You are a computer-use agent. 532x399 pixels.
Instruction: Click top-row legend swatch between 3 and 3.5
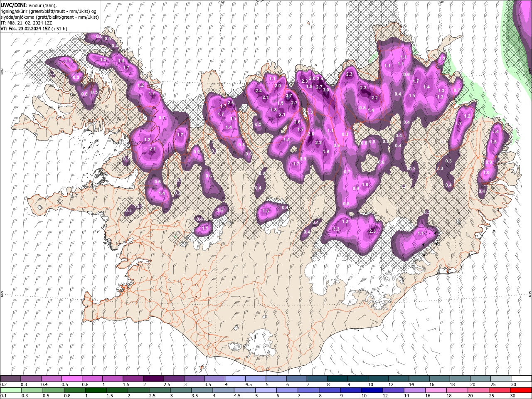click(x=194, y=379)
